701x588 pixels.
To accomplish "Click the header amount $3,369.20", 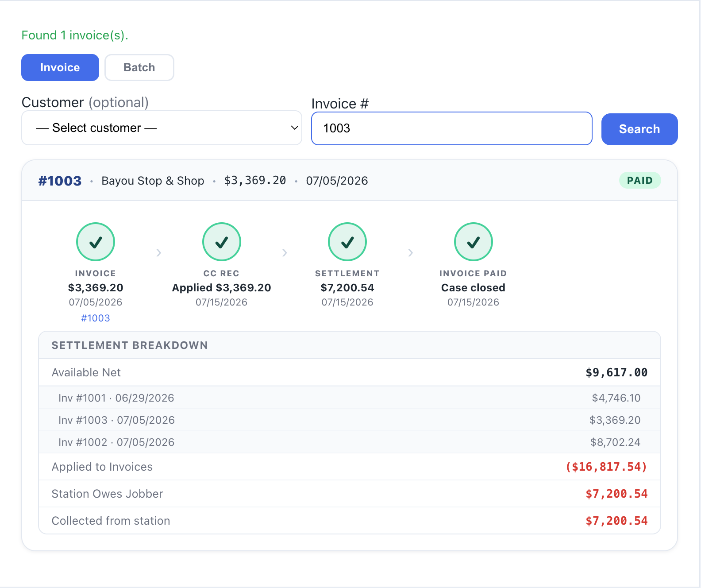I will pyautogui.click(x=255, y=181).
